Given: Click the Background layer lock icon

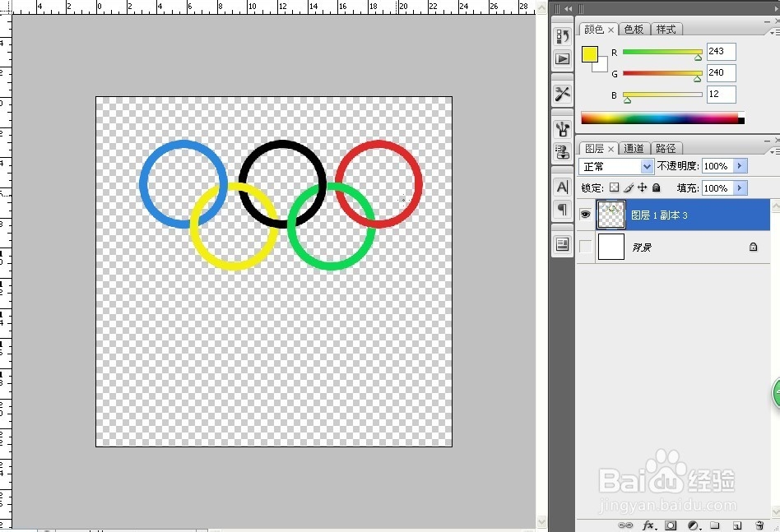Looking at the screenshot, I should tap(753, 247).
